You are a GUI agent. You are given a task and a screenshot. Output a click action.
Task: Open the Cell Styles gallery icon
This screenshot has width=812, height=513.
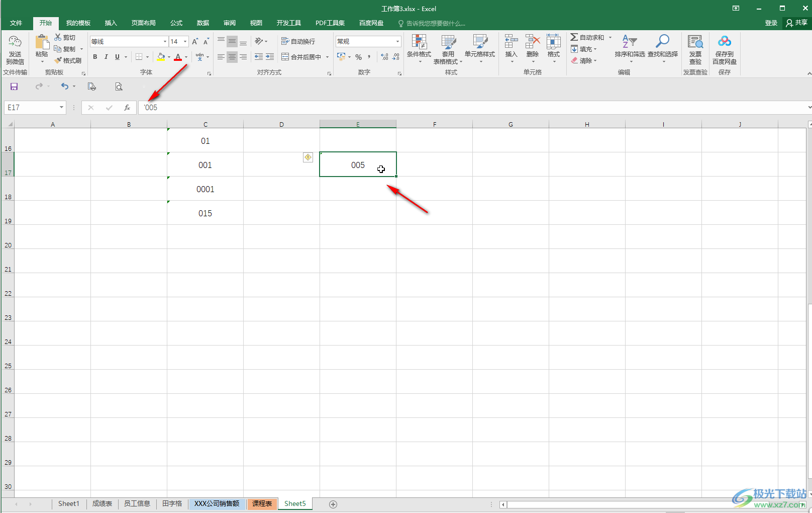tap(480, 42)
